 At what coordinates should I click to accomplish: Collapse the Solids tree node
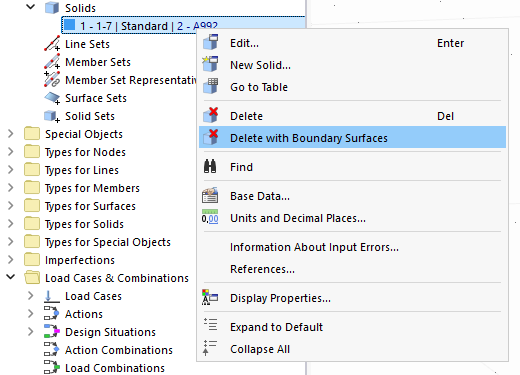coord(31,7)
